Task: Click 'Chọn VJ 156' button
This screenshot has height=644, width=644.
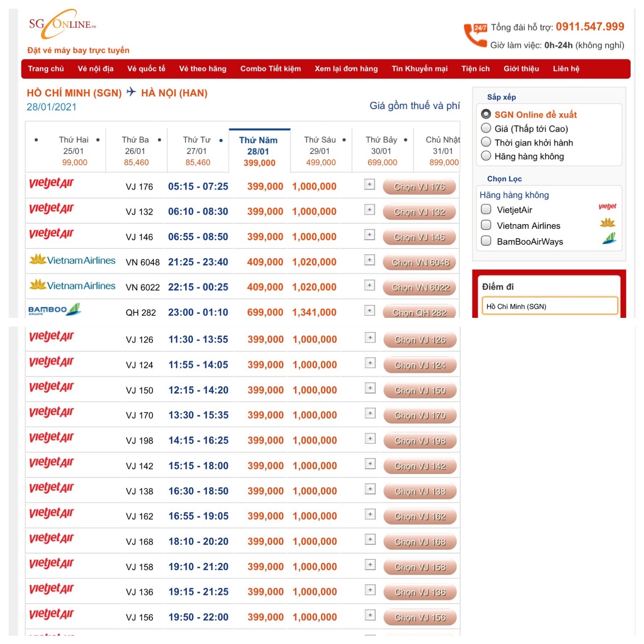Action: (x=420, y=618)
